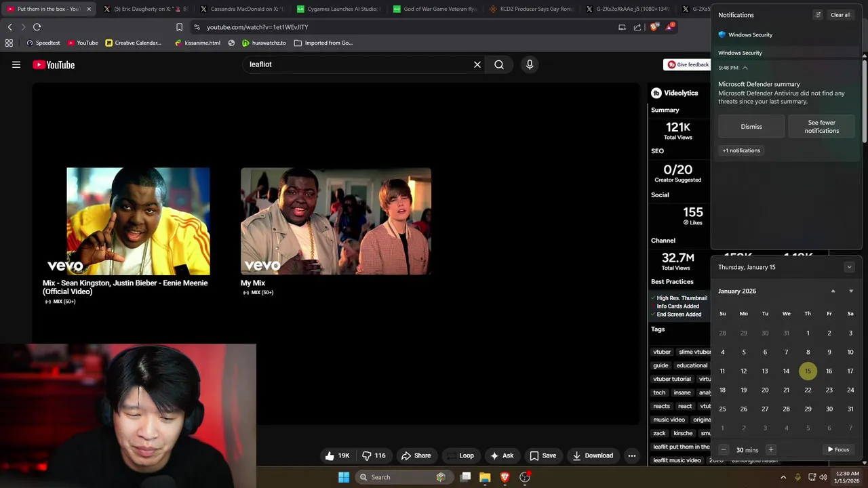868x488 pixels.
Task: Switch to Cassandra MacDonald on X tab
Action: pyautogui.click(x=242, y=9)
